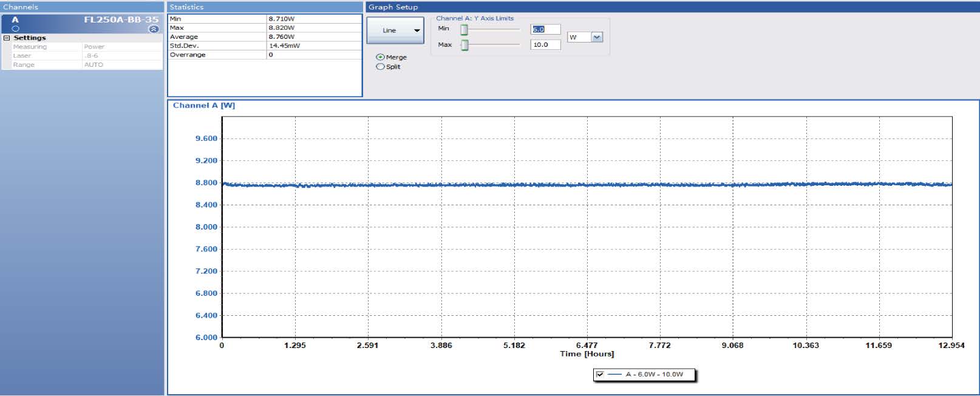980x396 pixels.
Task: Collapse channel A panel using chevron icon
Action: click(x=154, y=29)
